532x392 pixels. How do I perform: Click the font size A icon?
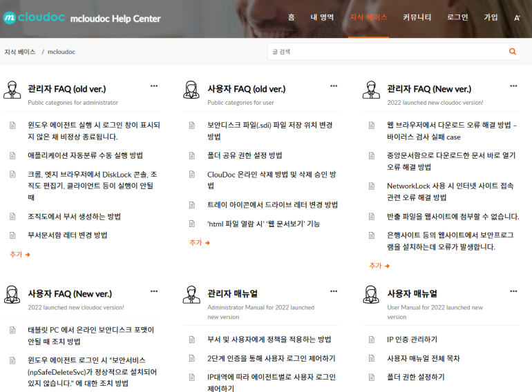pyautogui.click(x=517, y=18)
